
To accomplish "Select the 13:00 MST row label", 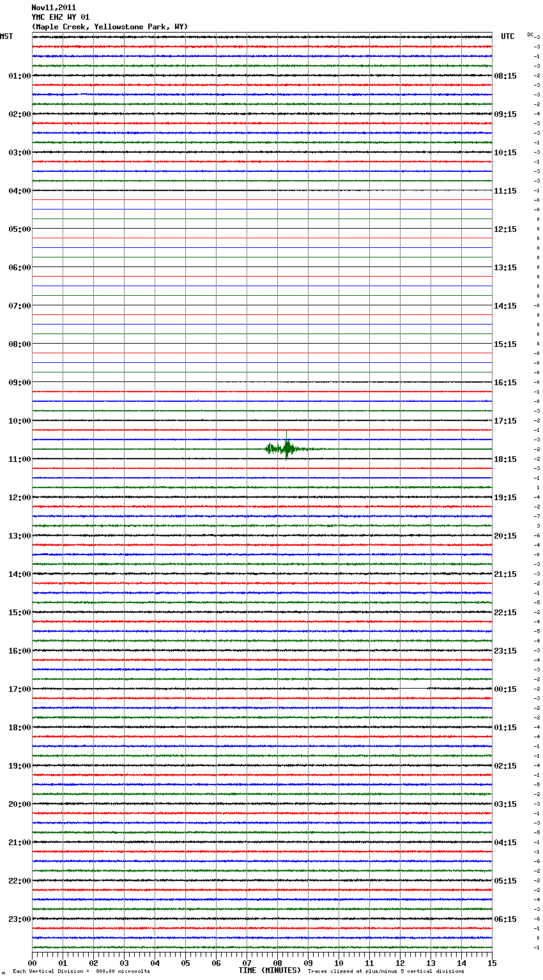I will point(20,536).
